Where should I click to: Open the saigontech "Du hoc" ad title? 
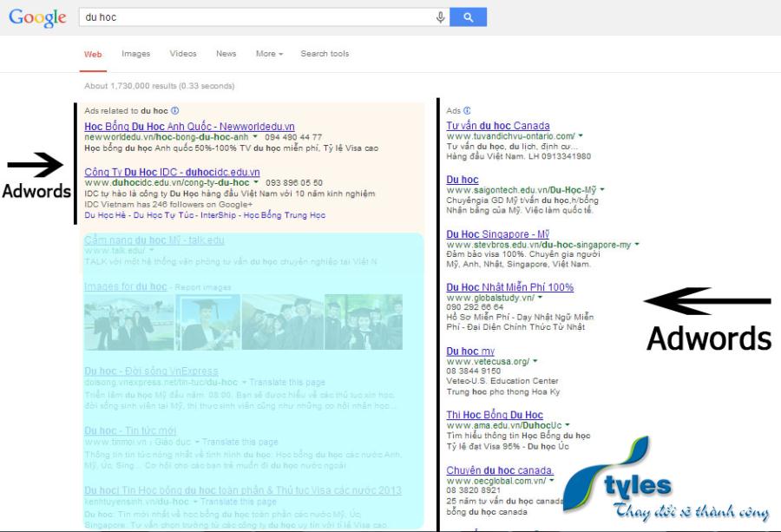pos(463,180)
